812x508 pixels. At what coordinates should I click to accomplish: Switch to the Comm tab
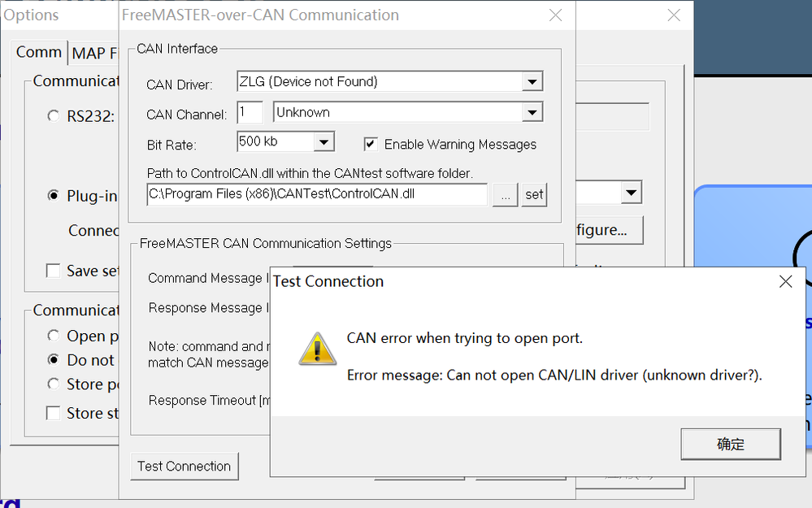[x=38, y=52]
